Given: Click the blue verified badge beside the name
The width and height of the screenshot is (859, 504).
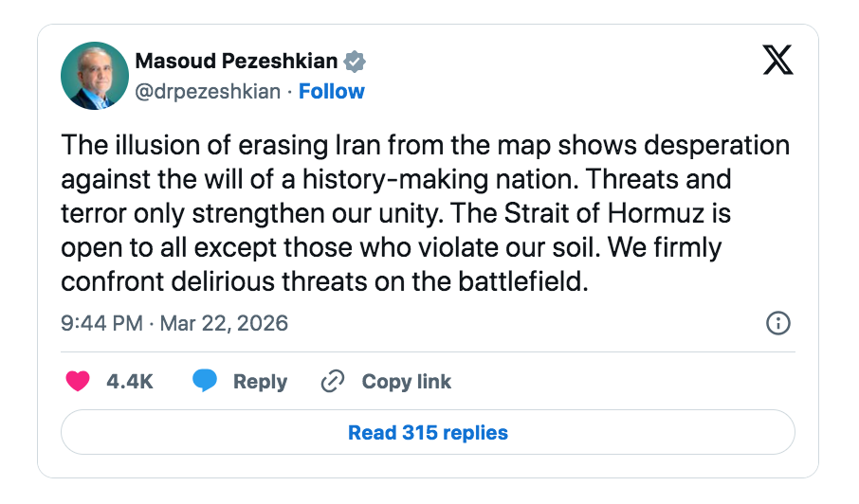Looking at the screenshot, I should click(x=356, y=63).
